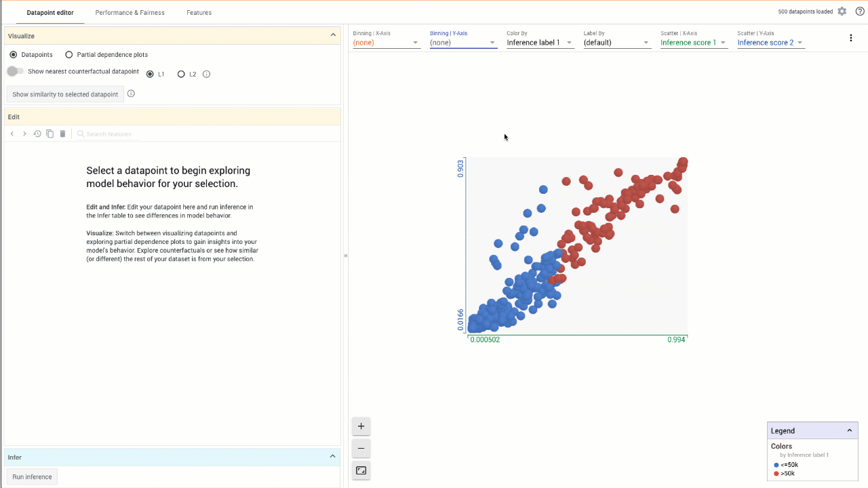
Task: Open the Scatter X-Axis dropdown
Action: (693, 43)
